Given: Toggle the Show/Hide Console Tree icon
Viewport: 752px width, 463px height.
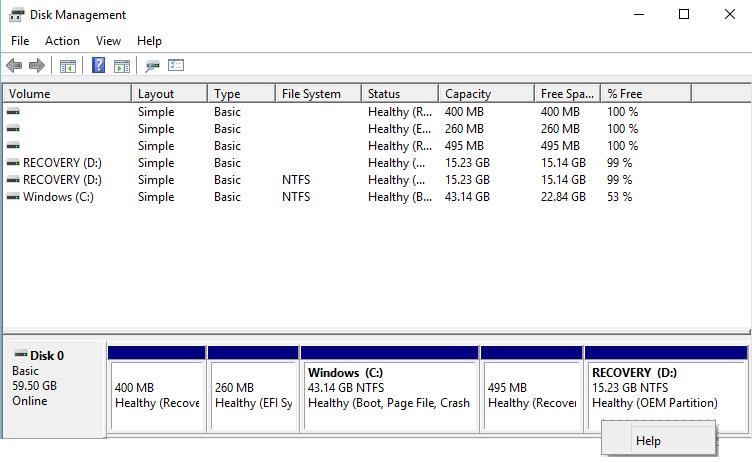Looking at the screenshot, I should [68, 66].
